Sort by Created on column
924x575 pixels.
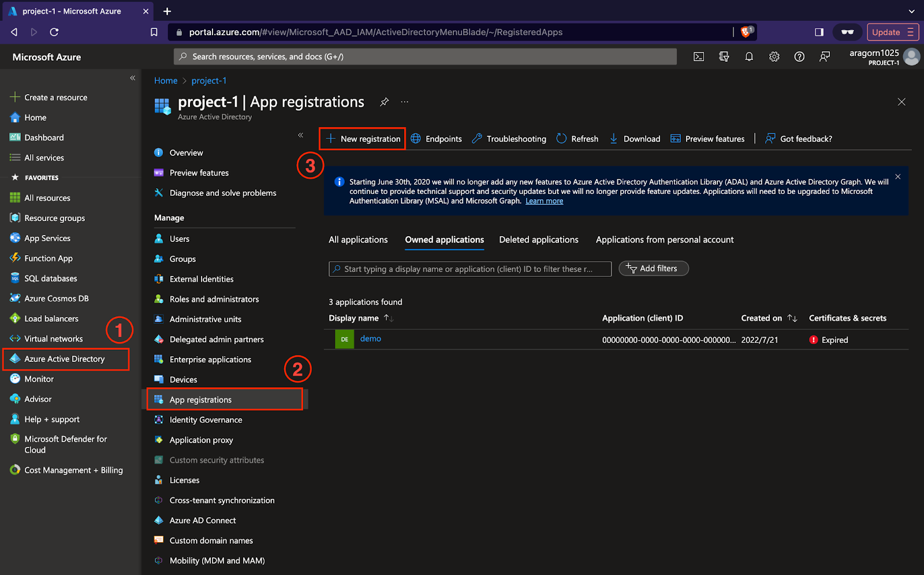coord(769,318)
